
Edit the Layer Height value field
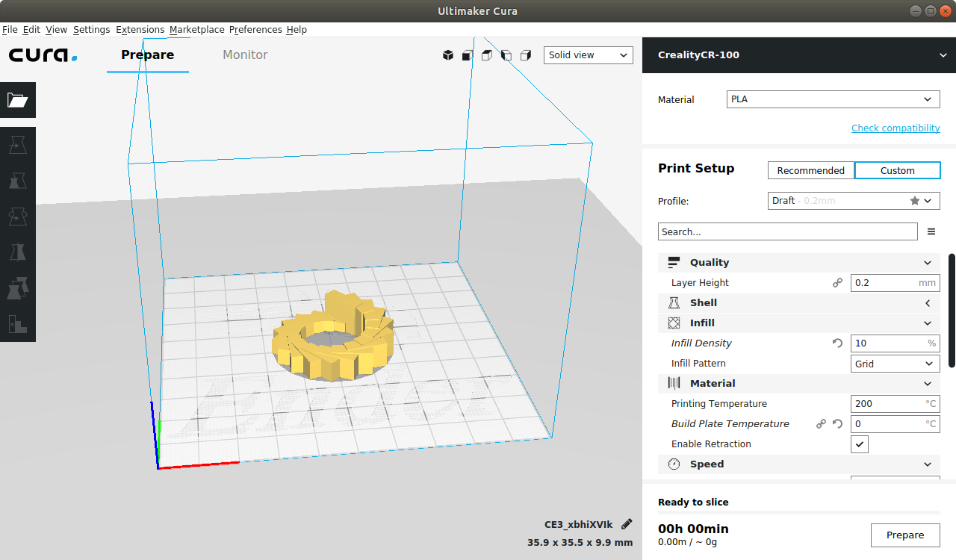tap(896, 283)
